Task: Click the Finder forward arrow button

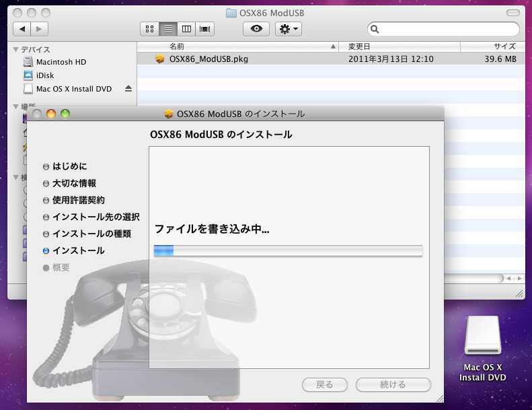Action: [x=40, y=29]
